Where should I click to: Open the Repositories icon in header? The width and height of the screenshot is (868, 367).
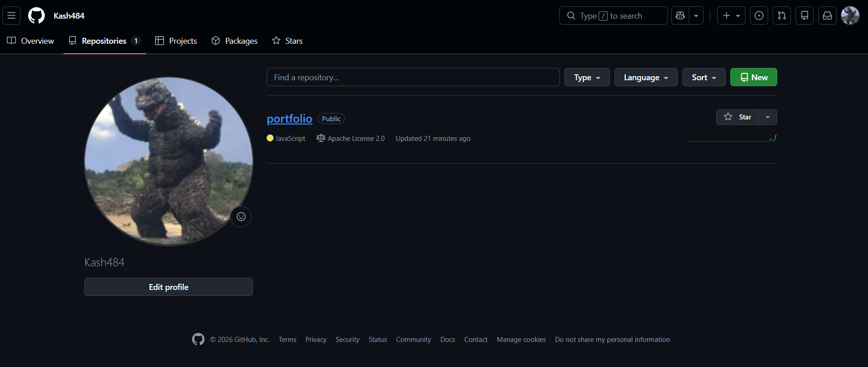pyautogui.click(x=805, y=16)
